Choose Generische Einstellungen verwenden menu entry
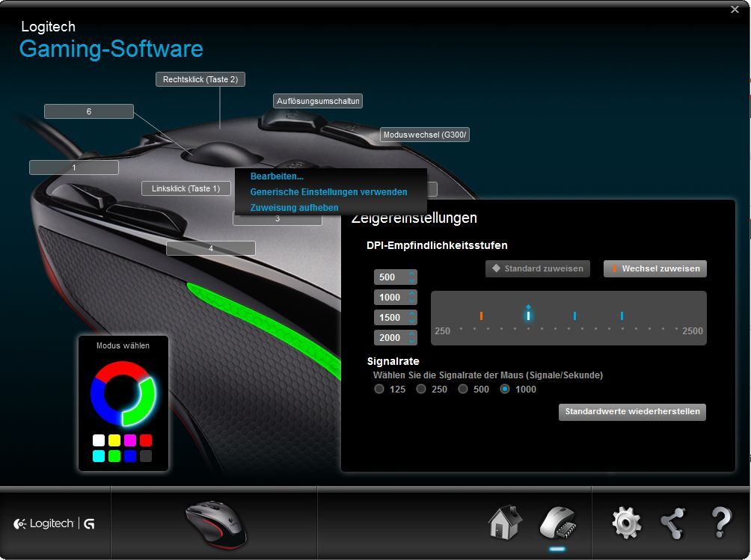The image size is (751, 560). [328, 192]
